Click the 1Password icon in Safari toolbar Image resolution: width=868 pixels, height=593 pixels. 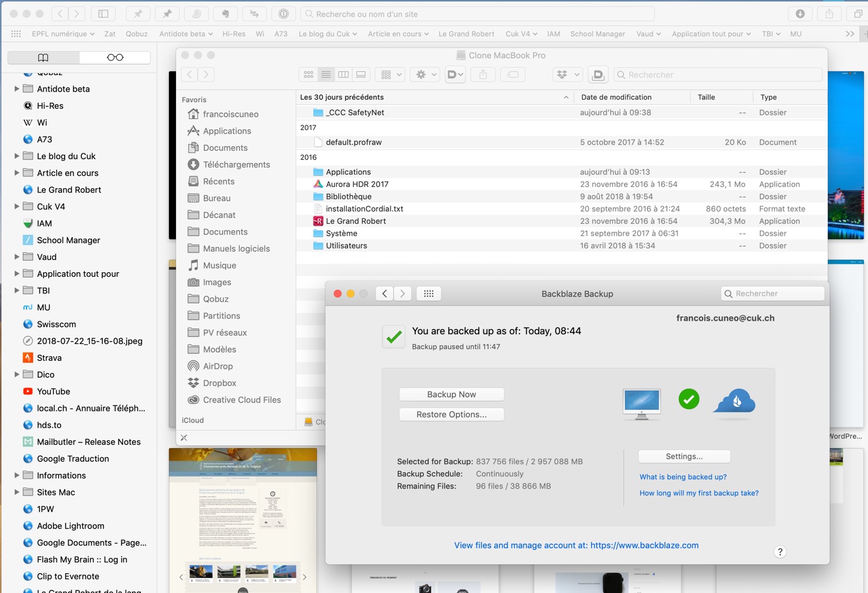[283, 14]
